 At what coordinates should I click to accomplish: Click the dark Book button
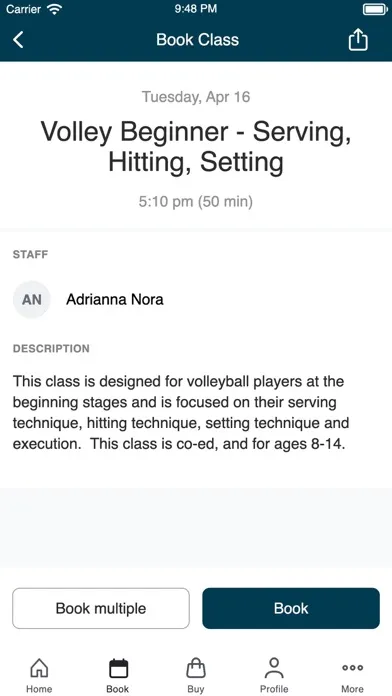point(291,608)
